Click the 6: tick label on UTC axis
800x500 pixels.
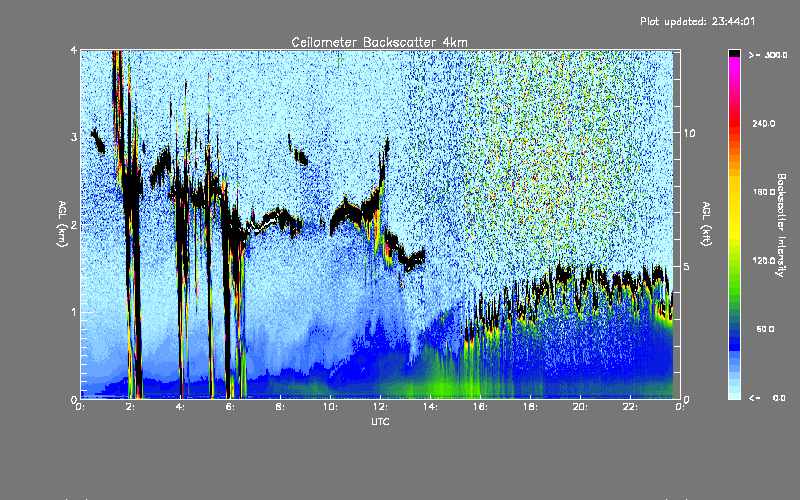(x=231, y=407)
